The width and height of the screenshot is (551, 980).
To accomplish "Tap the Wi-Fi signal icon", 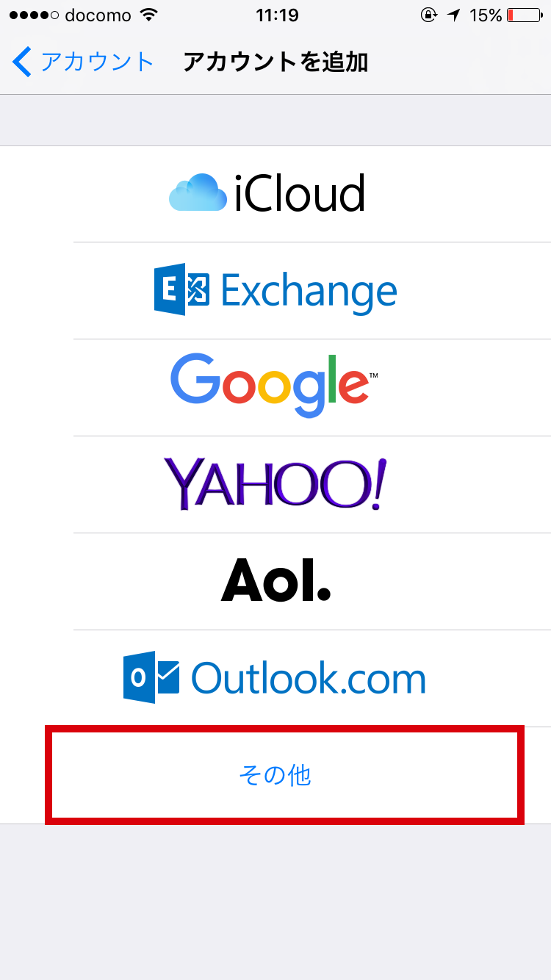I will point(148,15).
